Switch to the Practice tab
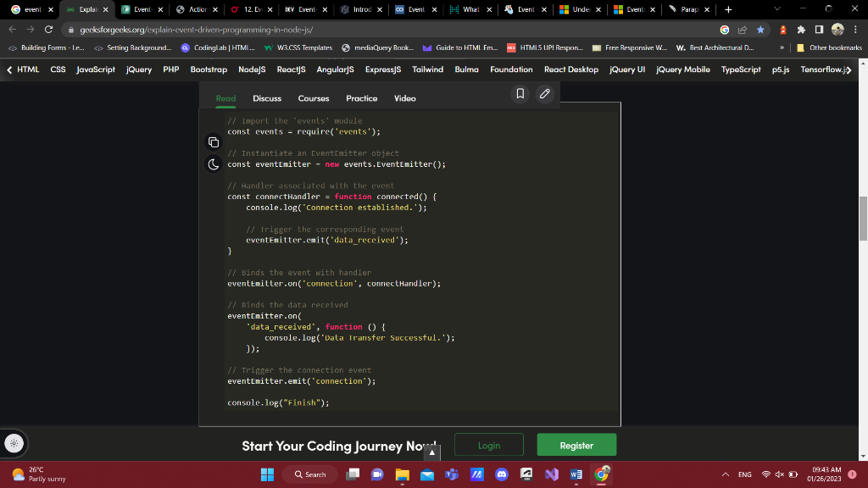This screenshot has width=868, height=488. (362, 98)
